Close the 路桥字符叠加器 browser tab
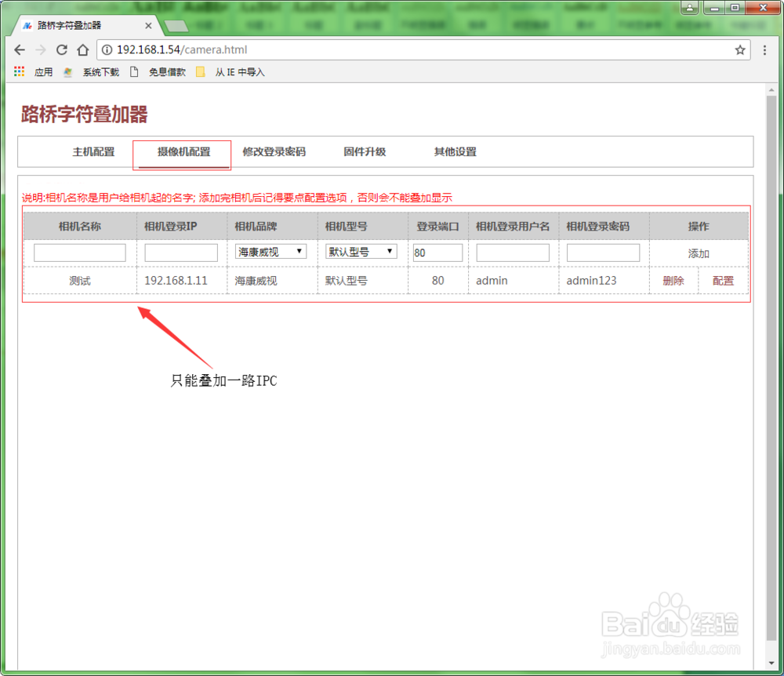Viewport: 784px width, 676px height. pyautogui.click(x=148, y=26)
